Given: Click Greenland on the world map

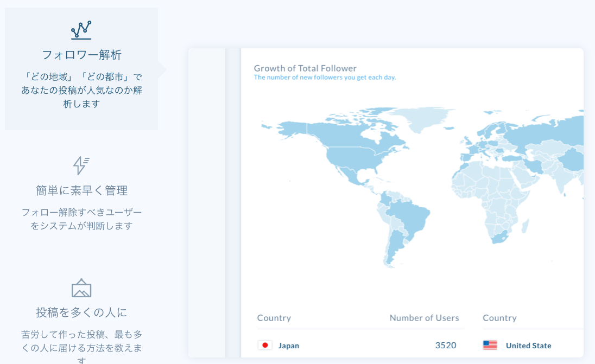Looking at the screenshot, I should click(421, 118).
